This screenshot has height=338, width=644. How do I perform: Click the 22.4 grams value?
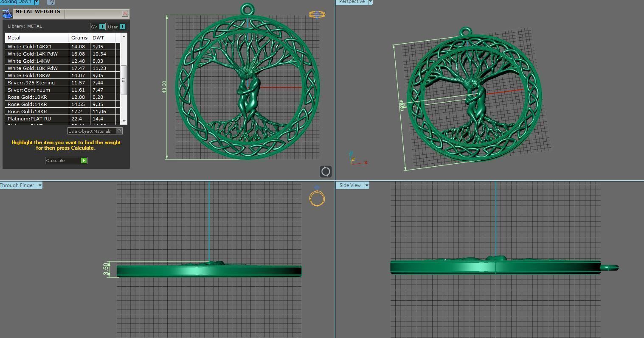tap(76, 119)
